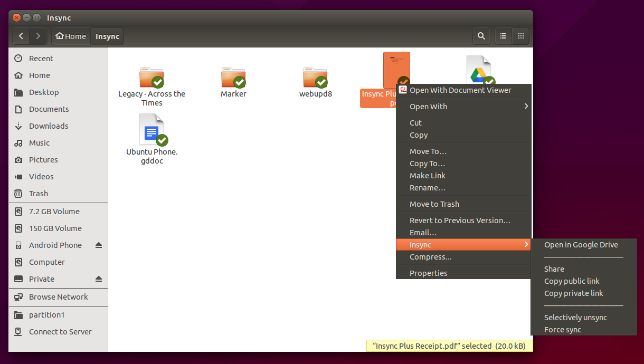Click the 150 GB Volume drive icon

click(18, 228)
